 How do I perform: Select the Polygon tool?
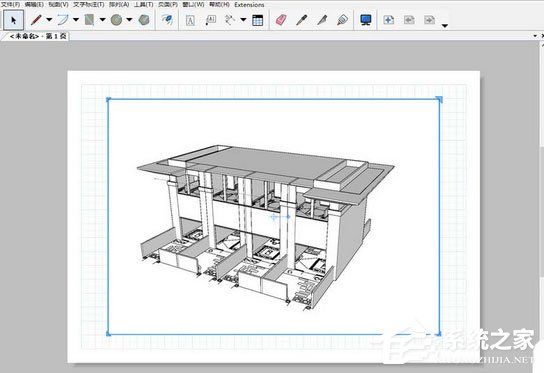tap(144, 20)
